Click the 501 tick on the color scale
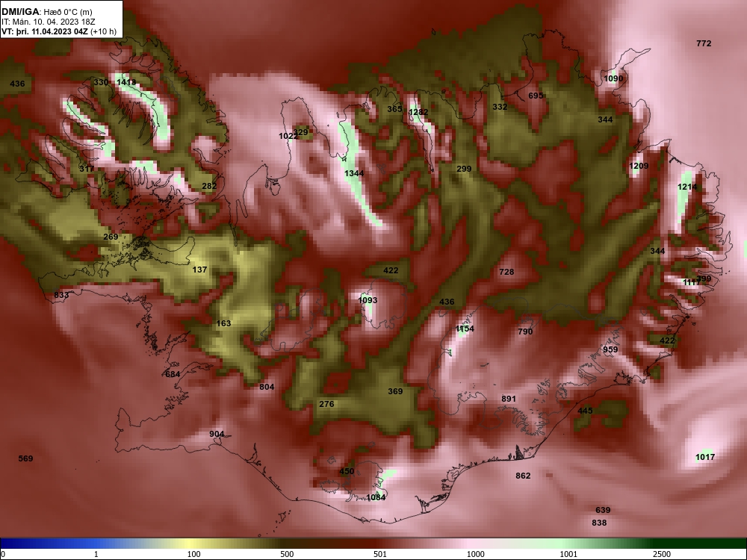The image size is (747, 560). pos(379,554)
